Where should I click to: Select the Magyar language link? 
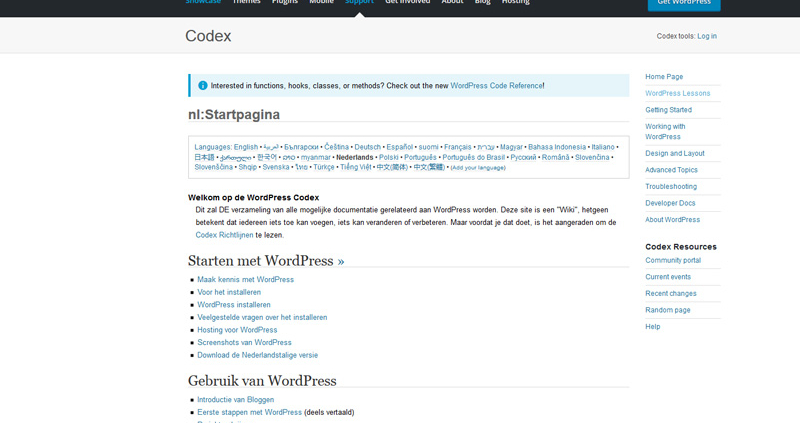point(511,147)
